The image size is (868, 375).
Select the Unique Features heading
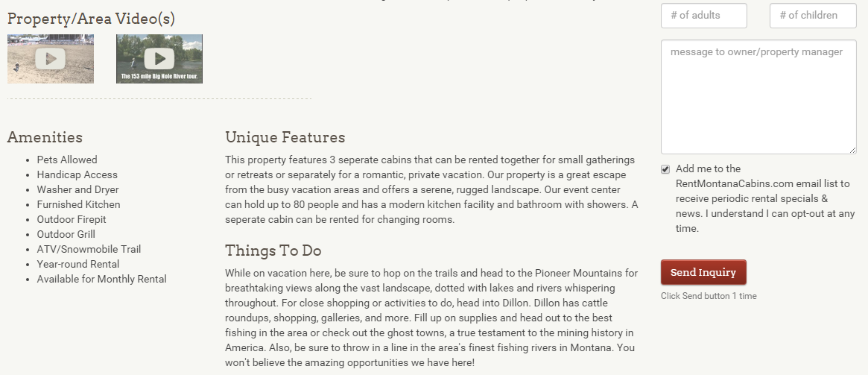point(285,137)
